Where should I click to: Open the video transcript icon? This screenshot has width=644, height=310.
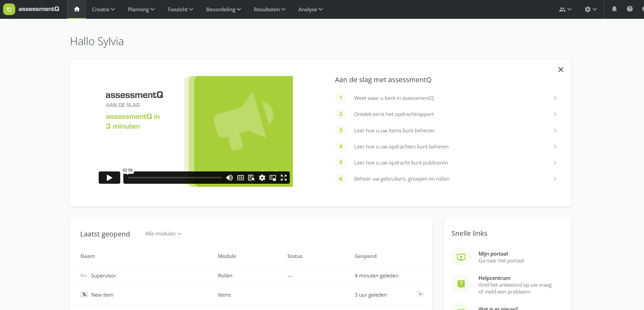pos(251,178)
